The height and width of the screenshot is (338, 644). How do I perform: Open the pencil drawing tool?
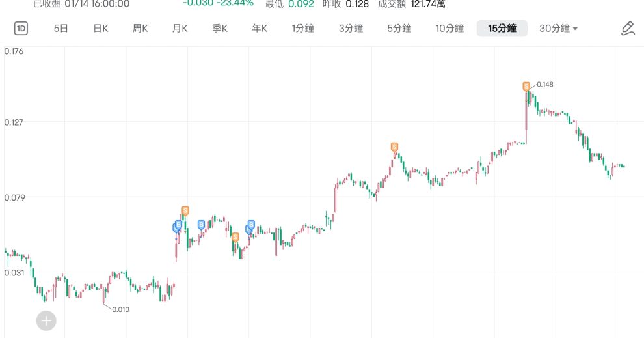(x=628, y=29)
